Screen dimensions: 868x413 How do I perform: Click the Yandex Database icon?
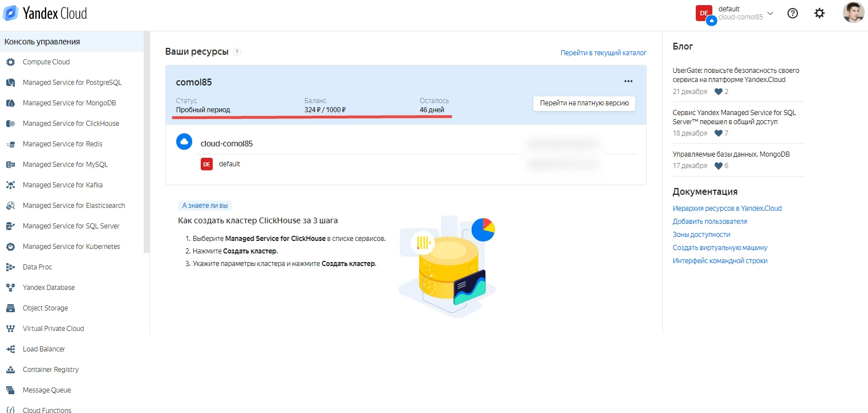coord(10,288)
